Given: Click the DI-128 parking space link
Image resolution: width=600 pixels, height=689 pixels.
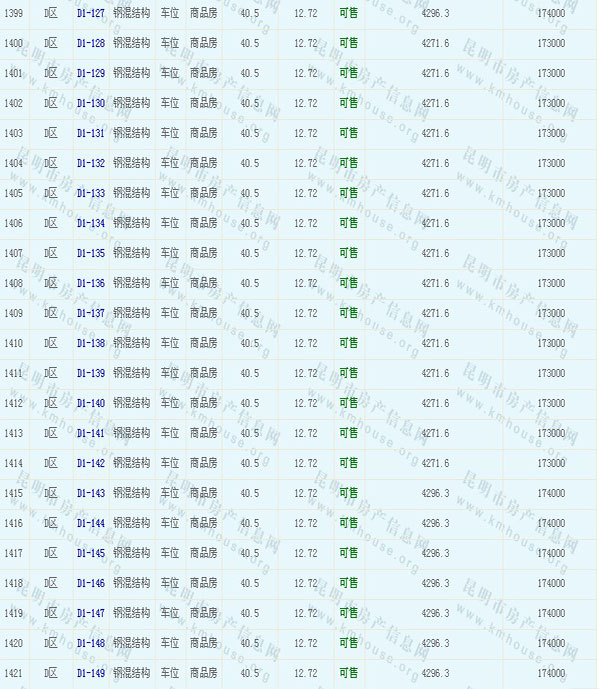Looking at the screenshot, I should 90,43.
